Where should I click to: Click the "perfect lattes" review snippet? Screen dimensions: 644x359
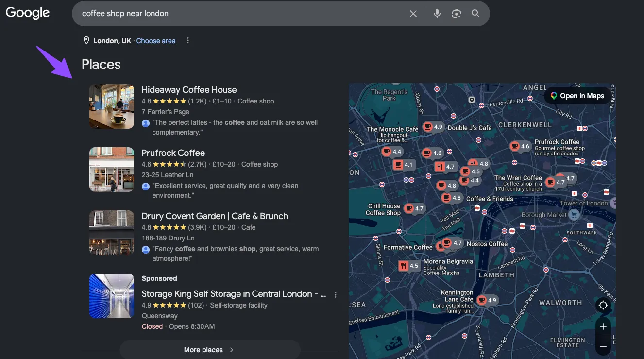pos(235,127)
